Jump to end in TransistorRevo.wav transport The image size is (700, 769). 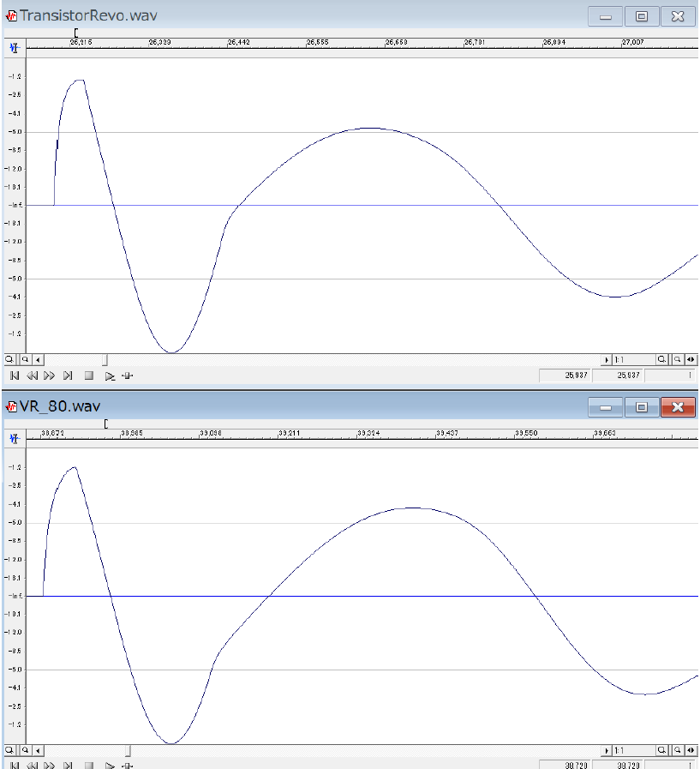(68, 375)
